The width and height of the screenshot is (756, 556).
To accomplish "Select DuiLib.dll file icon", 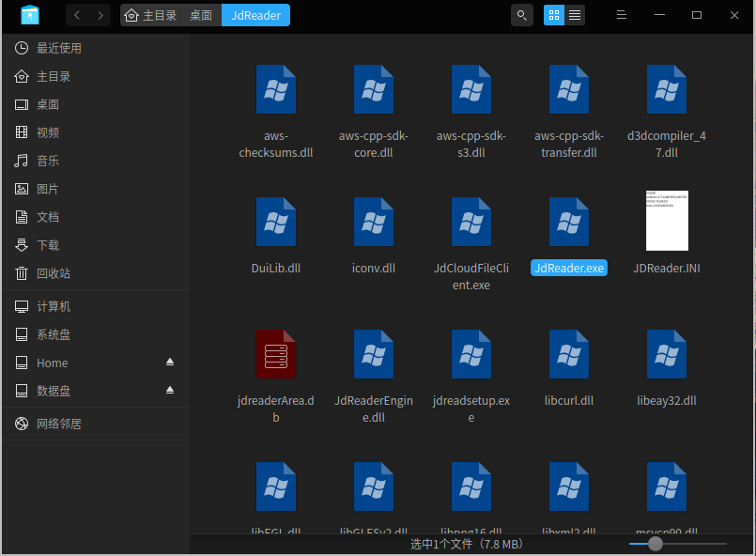I will [x=276, y=222].
